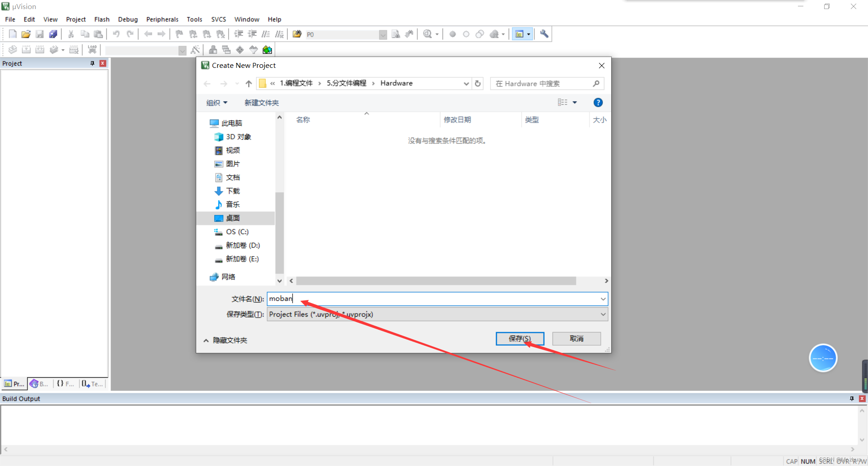Click Start/Stop Debug Session magnifier icon
This screenshot has height=466, width=868.
(427, 34)
